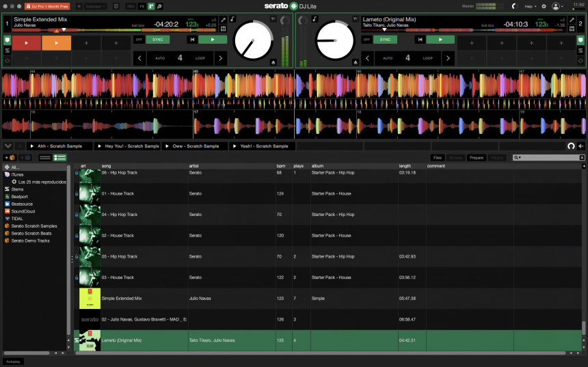Add a fourth cue point on deck 1
This screenshot has width=588, height=367.
point(116,43)
